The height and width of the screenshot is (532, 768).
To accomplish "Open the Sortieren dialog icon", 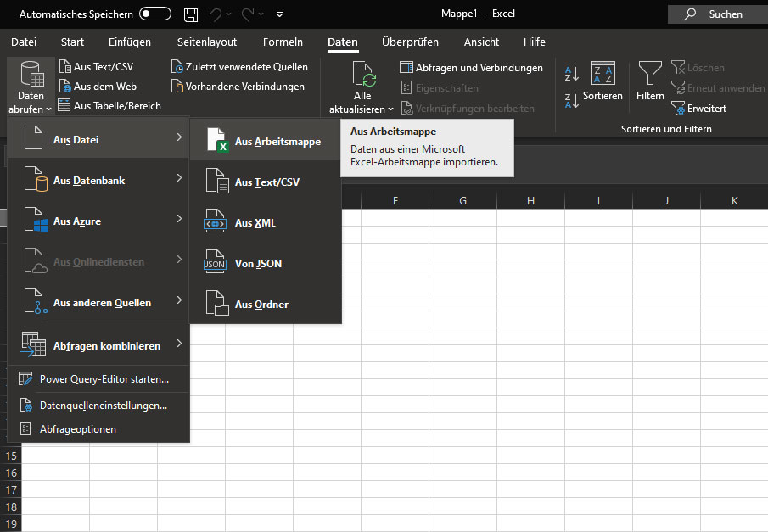I will pos(603,74).
